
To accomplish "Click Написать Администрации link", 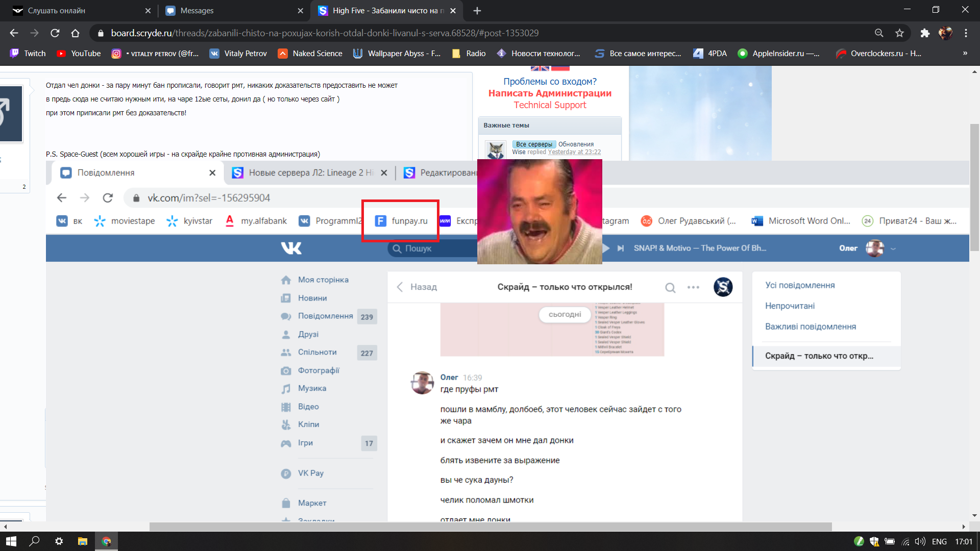I will tap(550, 93).
